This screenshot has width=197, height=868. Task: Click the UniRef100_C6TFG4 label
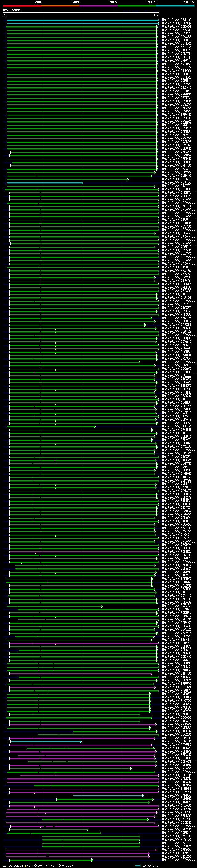[177, 98]
